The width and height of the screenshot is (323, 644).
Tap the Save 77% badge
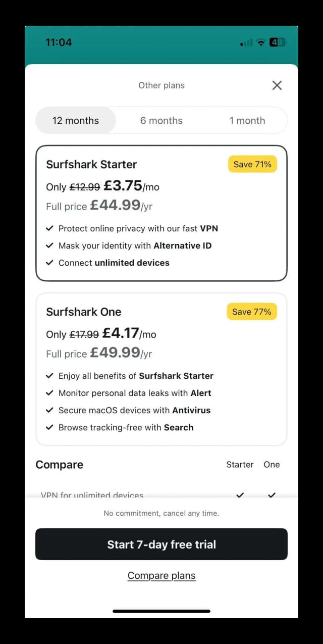click(251, 312)
